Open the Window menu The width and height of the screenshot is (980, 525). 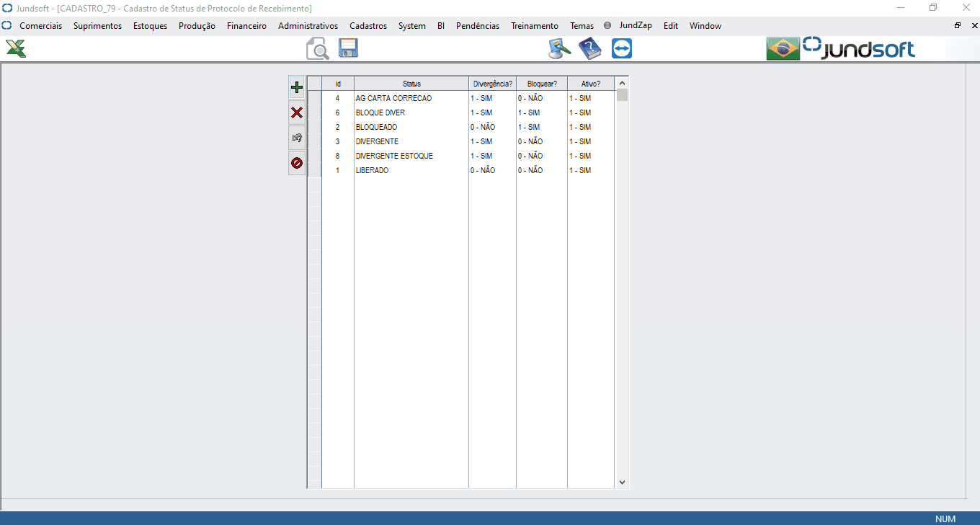pos(705,25)
